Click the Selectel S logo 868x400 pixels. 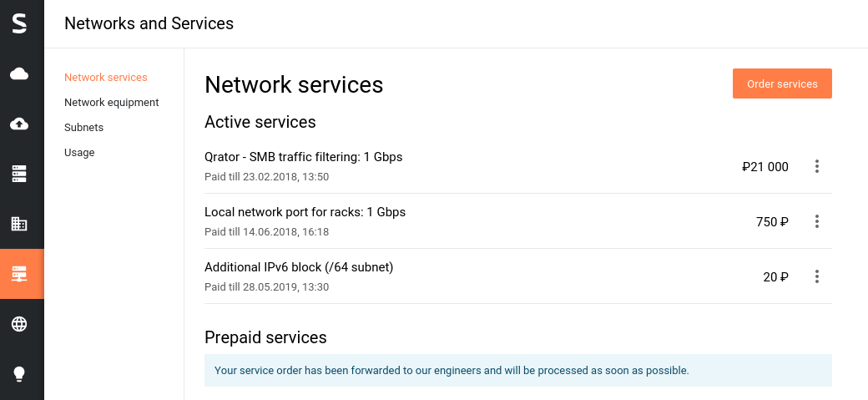(20, 24)
